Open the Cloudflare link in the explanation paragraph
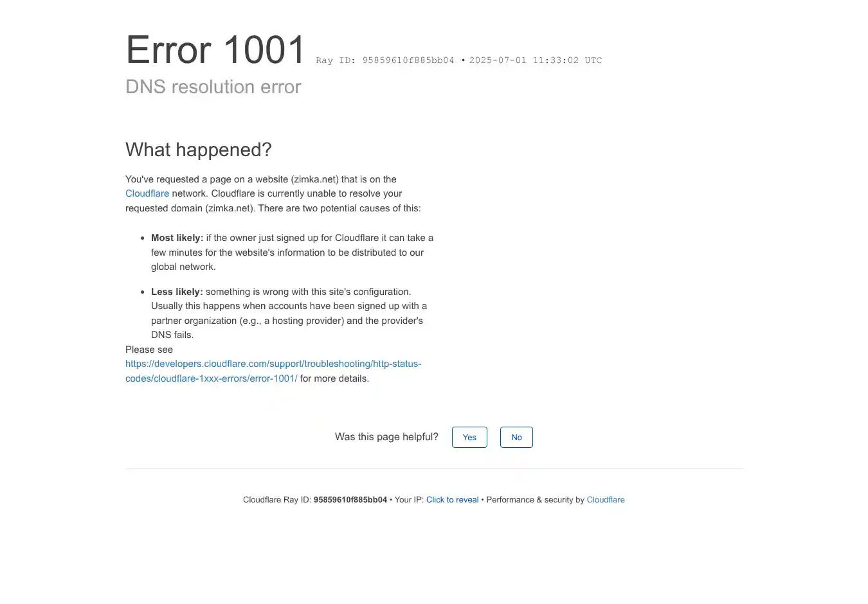The width and height of the screenshot is (868, 604). coord(147,193)
